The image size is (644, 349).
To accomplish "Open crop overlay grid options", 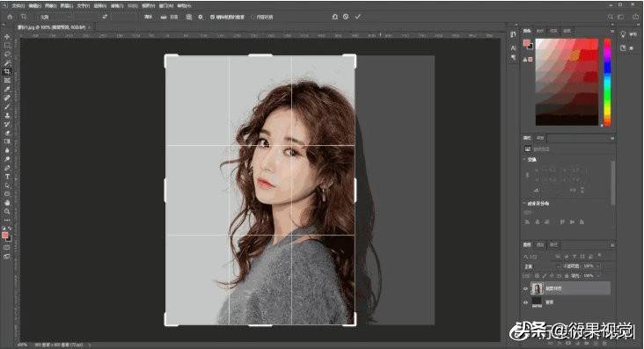I will (x=189, y=17).
